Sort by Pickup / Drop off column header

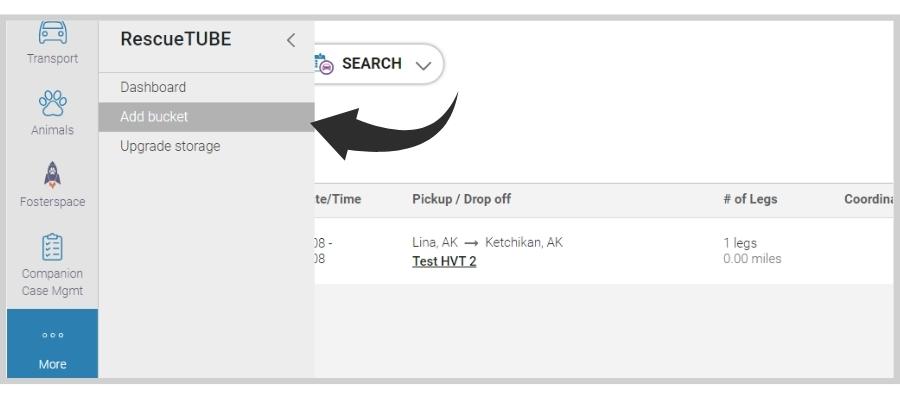point(461,199)
